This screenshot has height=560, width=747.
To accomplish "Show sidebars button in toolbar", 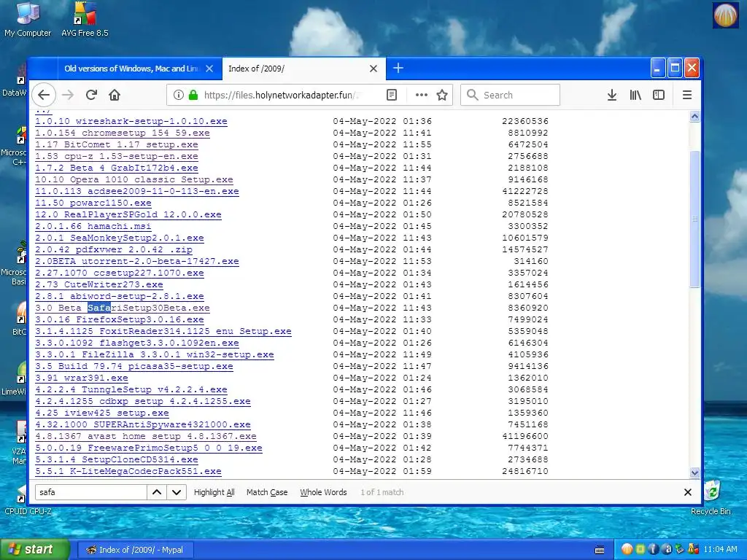I will click(x=659, y=95).
